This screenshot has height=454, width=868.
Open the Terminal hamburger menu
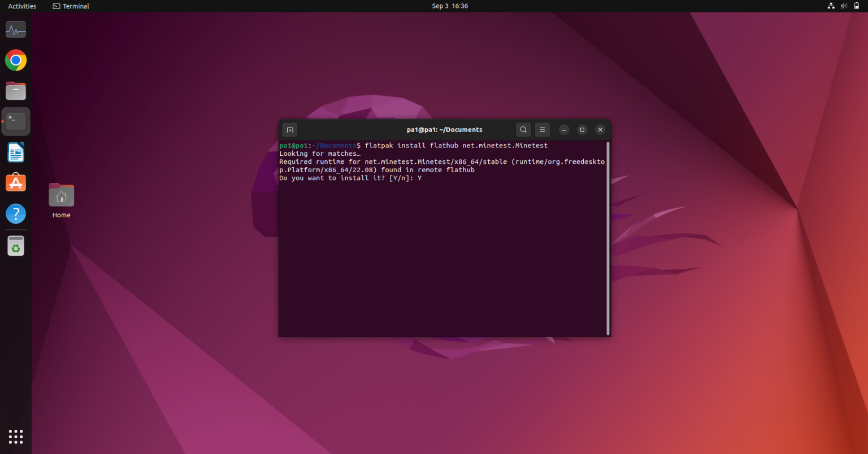point(542,129)
